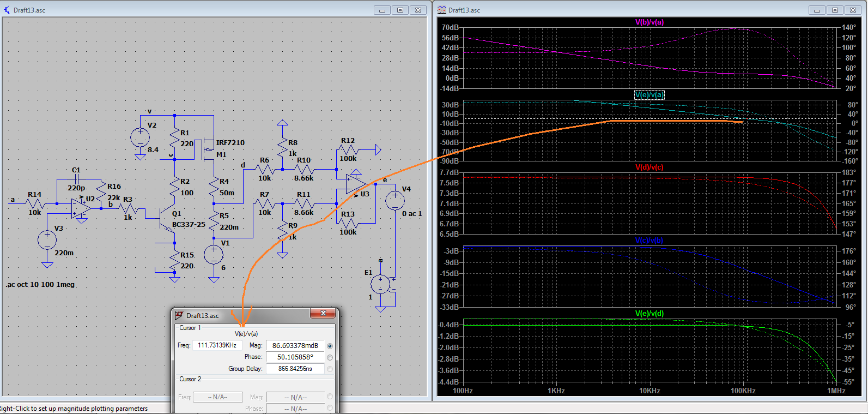The image size is (868, 414).
Task: Click the V(e)/v(d) trace label
Action: (650, 314)
